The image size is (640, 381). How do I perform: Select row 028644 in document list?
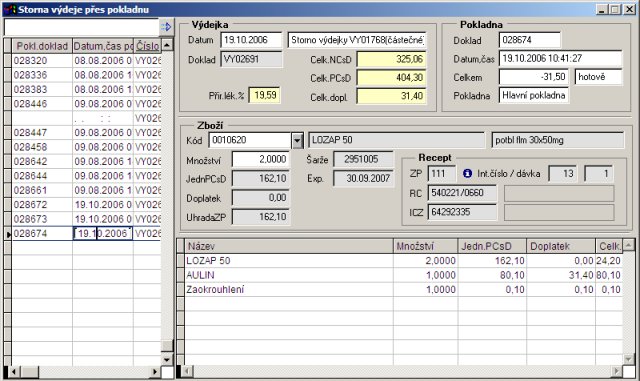86,176
